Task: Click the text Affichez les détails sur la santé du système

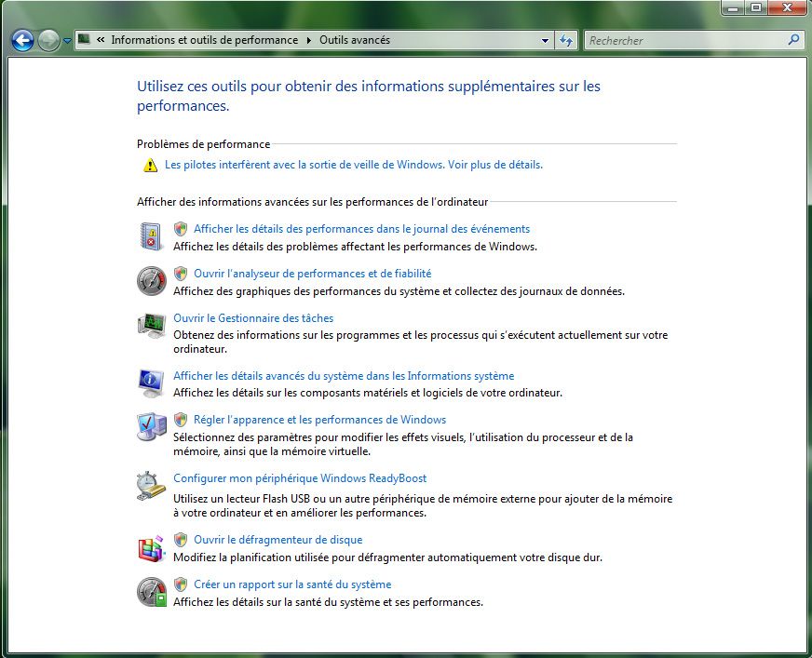Action: click(x=328, y=602)
